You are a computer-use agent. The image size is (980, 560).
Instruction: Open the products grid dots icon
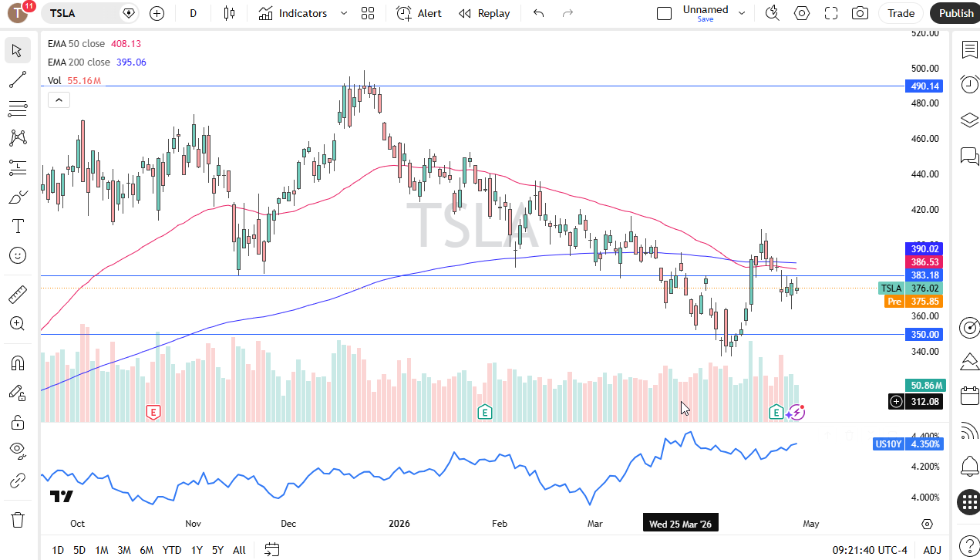pyautogui.click(x=969, y=502)
